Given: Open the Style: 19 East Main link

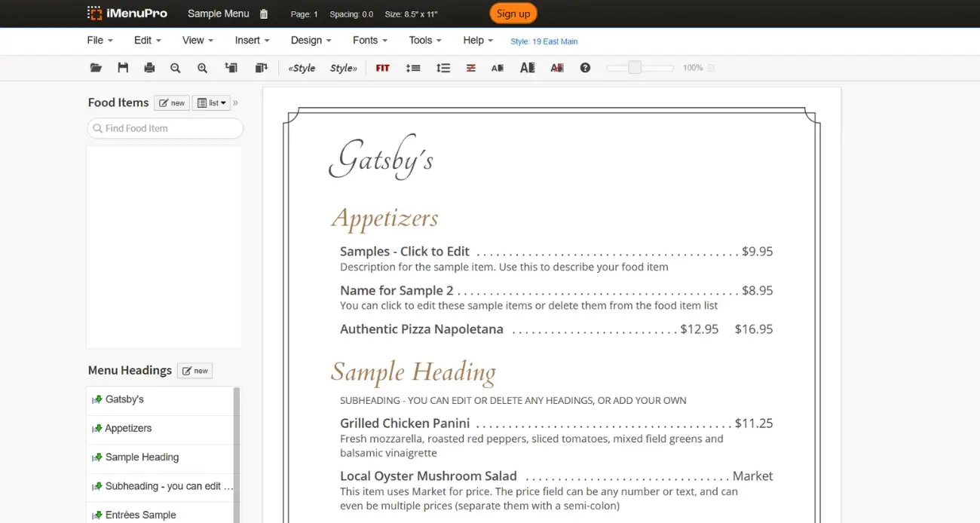Looking at the screenshot, I should (x=544, y=41).
